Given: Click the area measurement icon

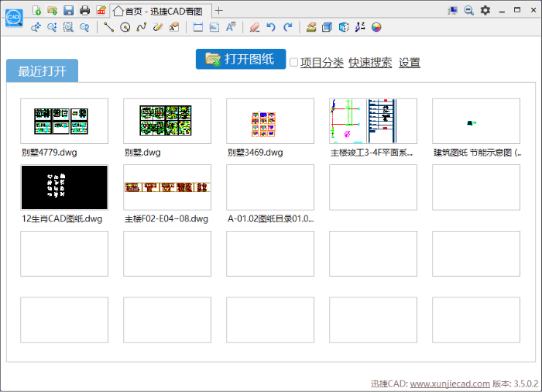Looking at the screenshot, I should pyautogui.click(x=214, y=27).
